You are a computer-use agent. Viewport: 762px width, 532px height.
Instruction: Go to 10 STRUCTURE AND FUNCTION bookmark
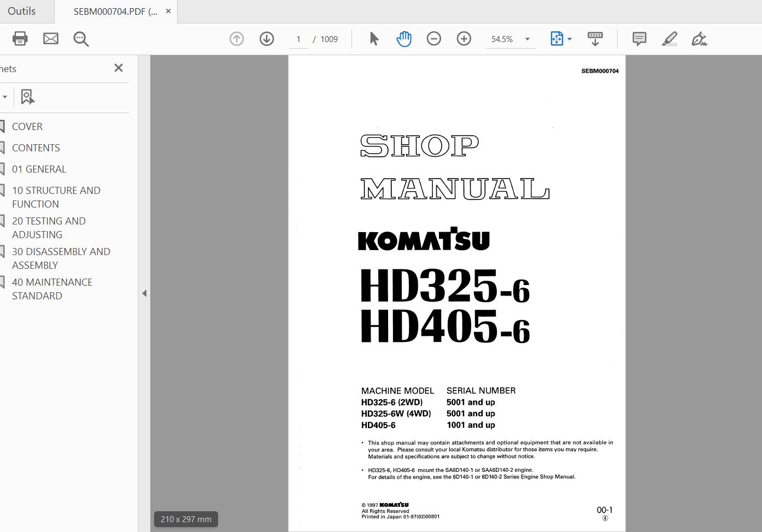(56, 197)
